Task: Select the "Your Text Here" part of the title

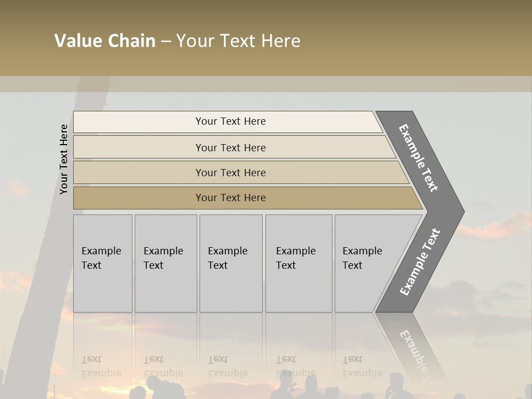Action: [238, 41]
